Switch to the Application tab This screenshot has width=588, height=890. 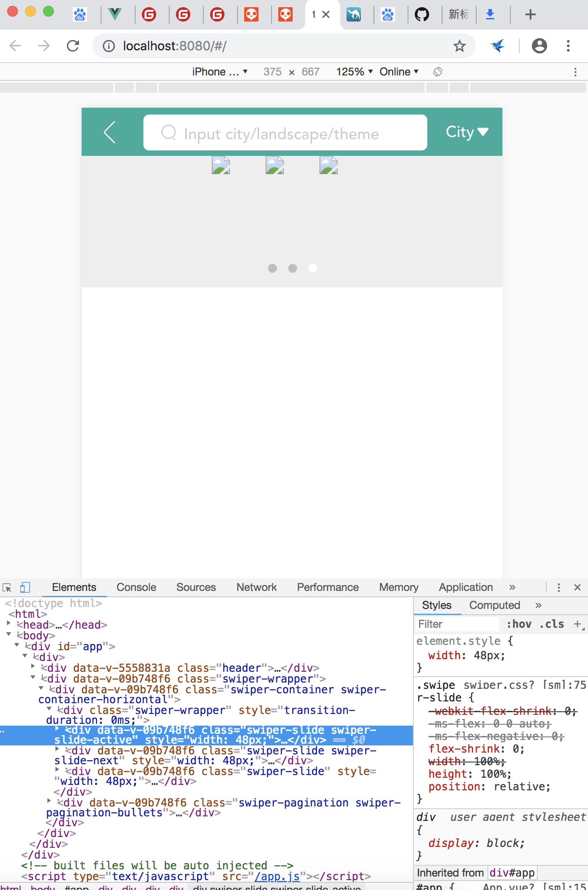466,587
